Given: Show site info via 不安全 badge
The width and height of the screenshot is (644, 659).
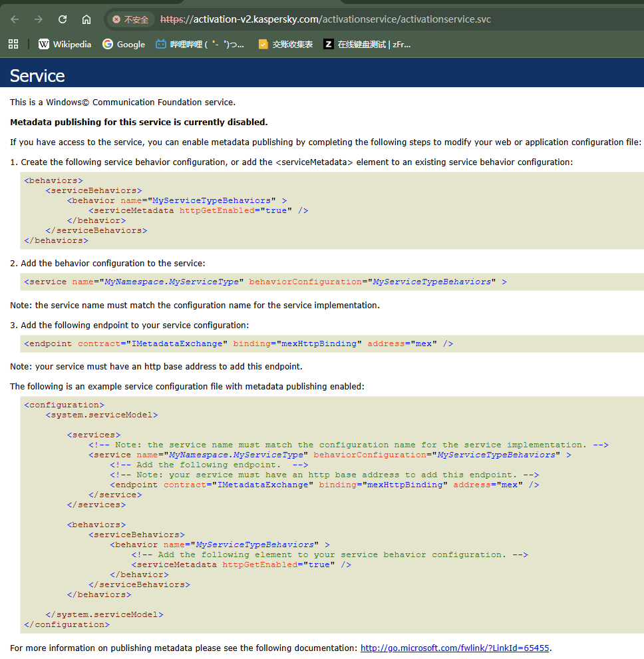Looking at the screenshot, I should click(130, 19).
